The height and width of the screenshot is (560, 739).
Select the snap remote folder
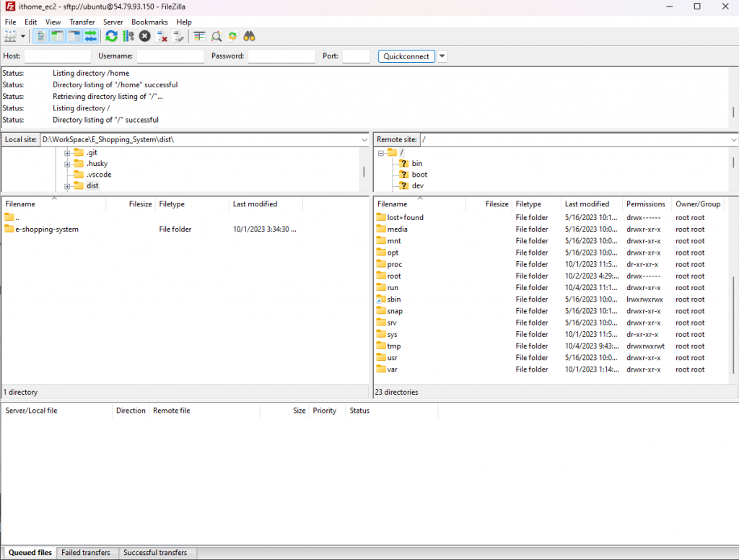[x=395, y=311]
